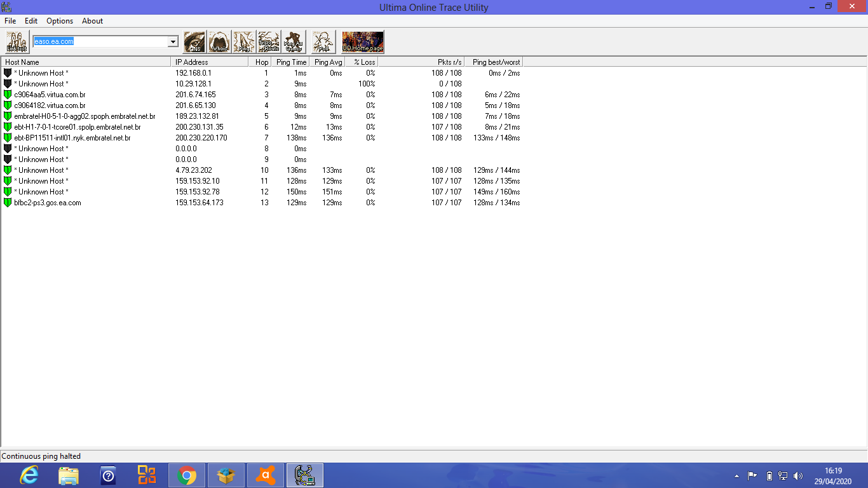Open Internet Explorer from the taskbar

29,475
